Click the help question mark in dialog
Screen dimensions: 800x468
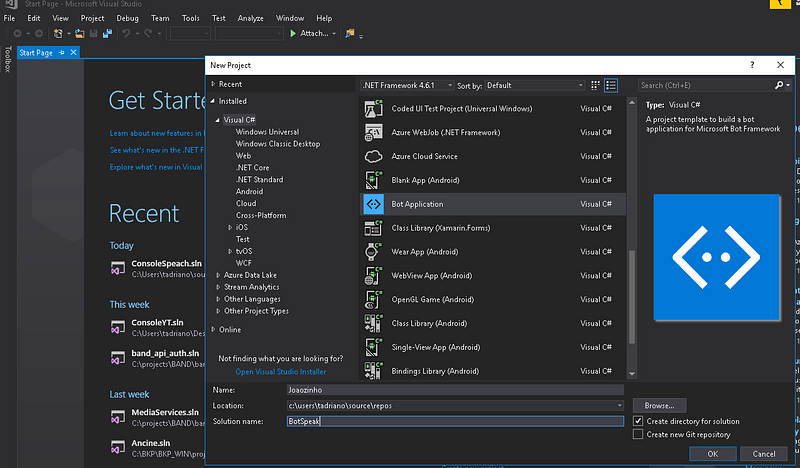[x=752, y=65]
